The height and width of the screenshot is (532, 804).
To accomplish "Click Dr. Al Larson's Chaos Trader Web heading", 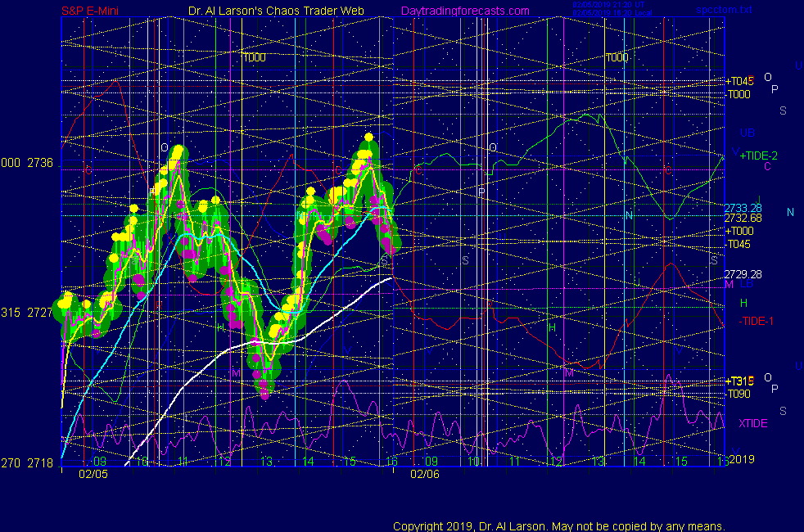I will click(x=276, y=11).
